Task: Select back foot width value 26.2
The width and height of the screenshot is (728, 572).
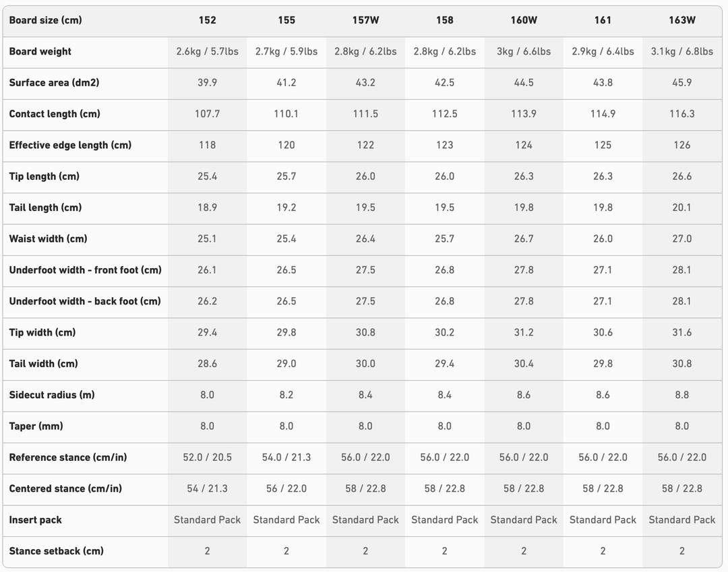Action: (x=207, y=301)
